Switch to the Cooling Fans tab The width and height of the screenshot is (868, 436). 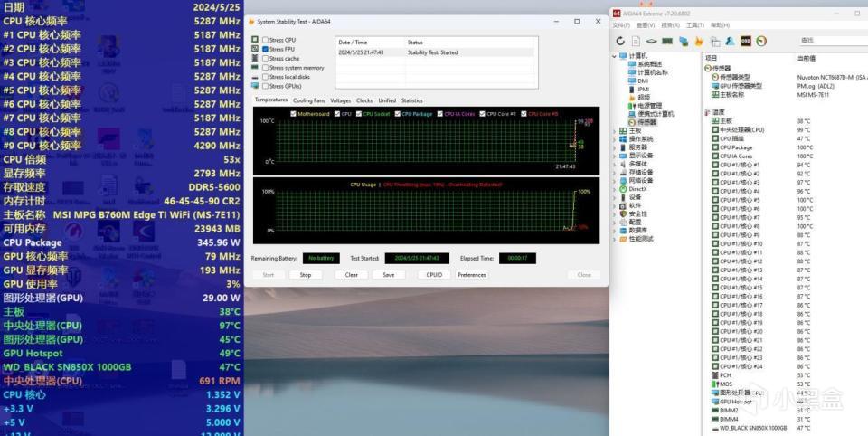tap(308, 100)
